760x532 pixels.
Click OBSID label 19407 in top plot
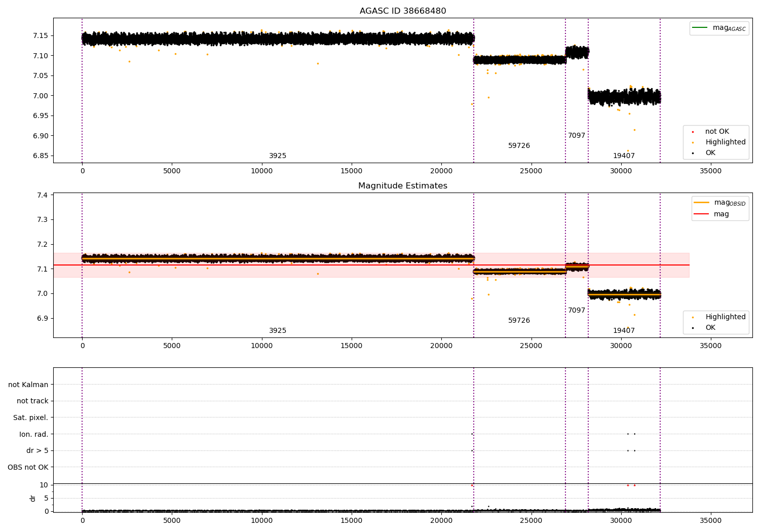624,156
